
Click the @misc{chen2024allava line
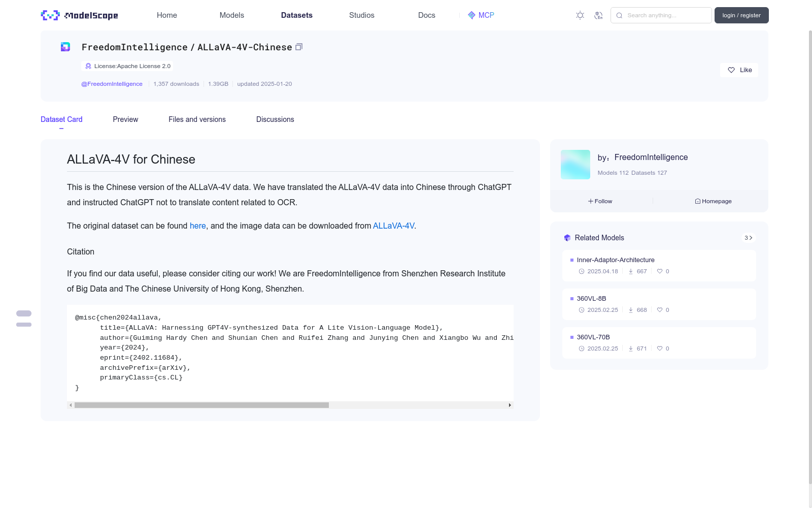pyautogui.click(x=118, y=317)
